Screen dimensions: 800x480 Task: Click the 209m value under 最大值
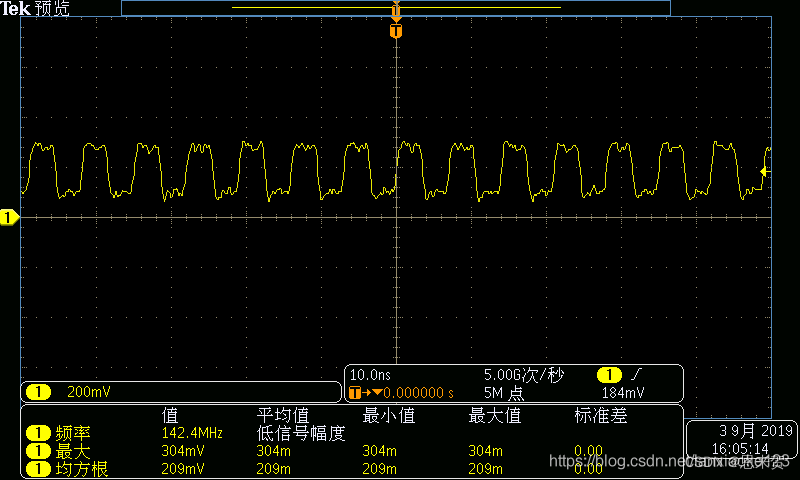tap(485, 469)
